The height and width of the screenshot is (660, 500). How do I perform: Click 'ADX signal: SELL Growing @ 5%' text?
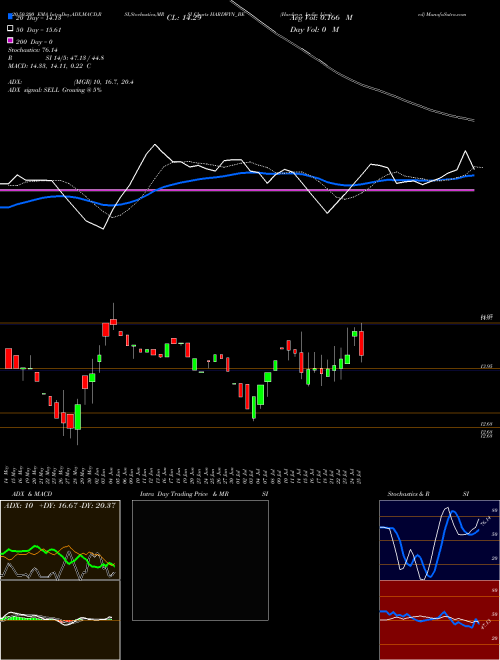coord(55,90)
